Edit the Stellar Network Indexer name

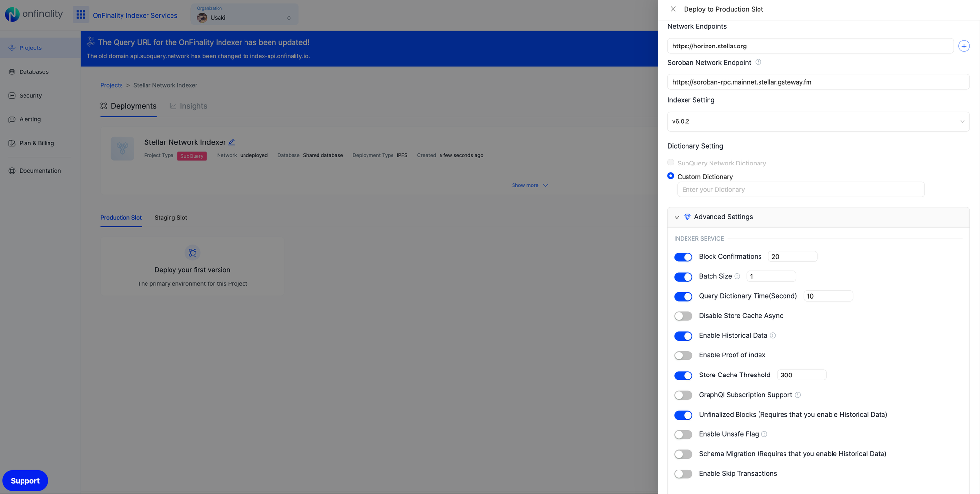click(x=232, y=142)
